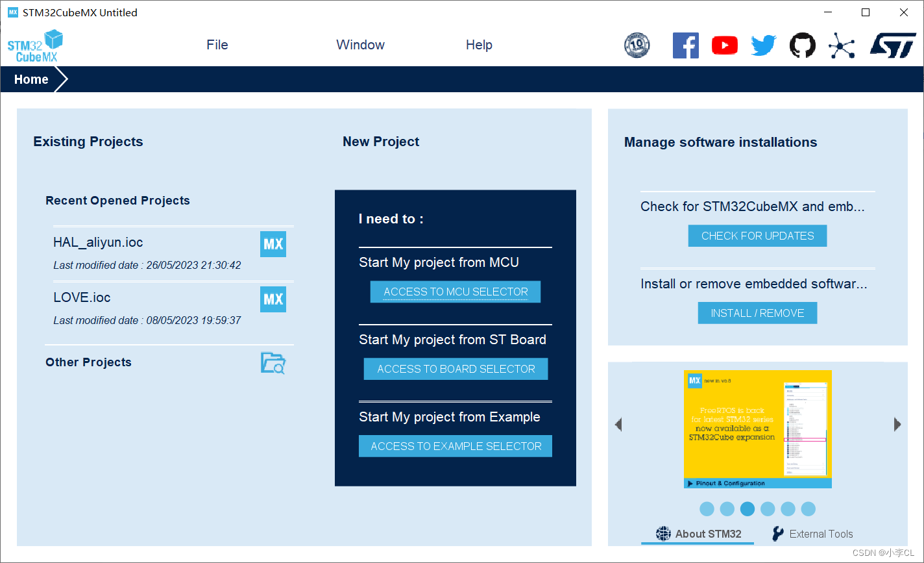Click MX icon beside HAL_aliyun.ioc
Screen dimensions: 924x563
coord(273,244)
